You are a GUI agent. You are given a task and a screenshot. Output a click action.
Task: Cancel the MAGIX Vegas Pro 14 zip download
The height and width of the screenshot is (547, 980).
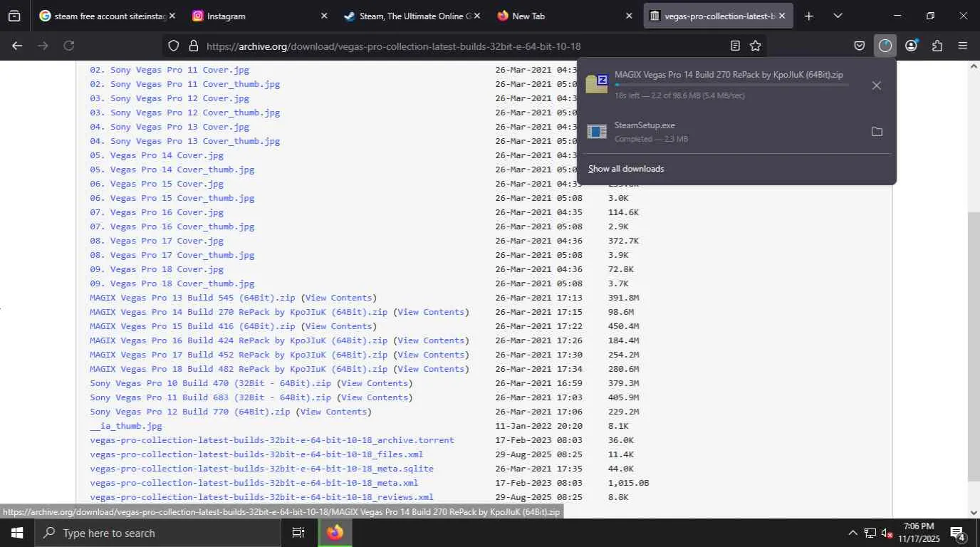(x=877, y=85)
